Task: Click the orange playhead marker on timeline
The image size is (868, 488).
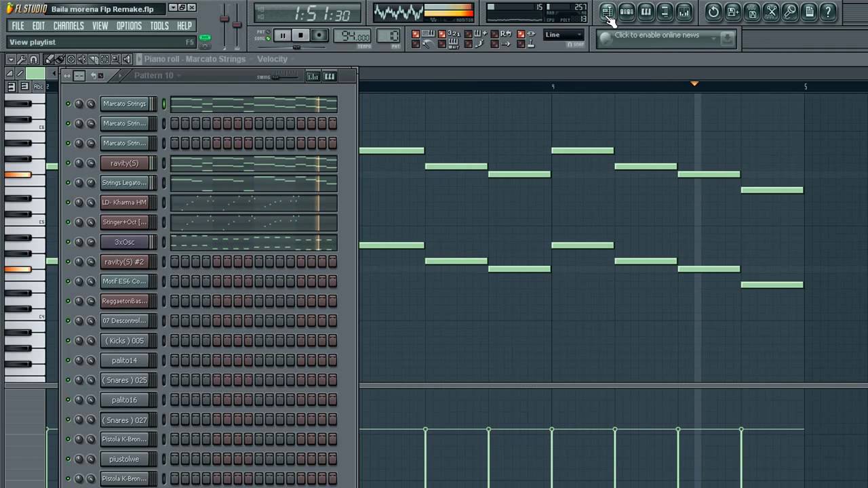Action: pyautogui.click(x=694, y=83)
